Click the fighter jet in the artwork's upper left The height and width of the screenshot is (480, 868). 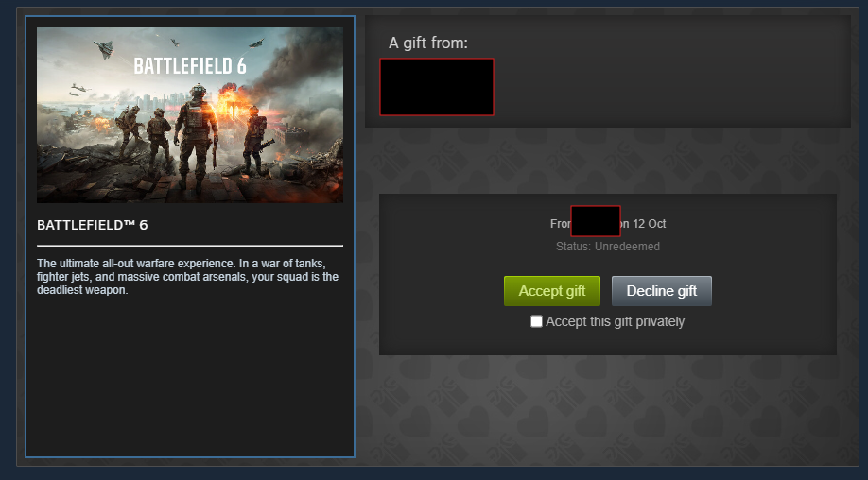click(105, 49)
